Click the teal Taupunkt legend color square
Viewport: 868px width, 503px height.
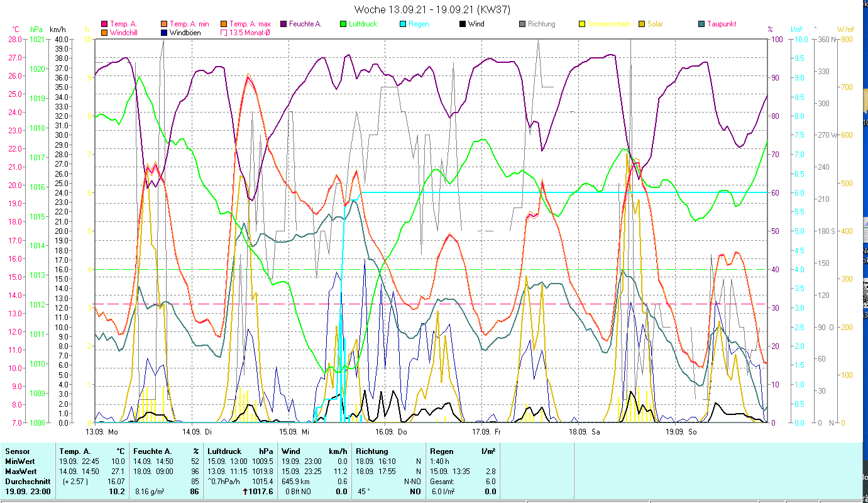701,25
